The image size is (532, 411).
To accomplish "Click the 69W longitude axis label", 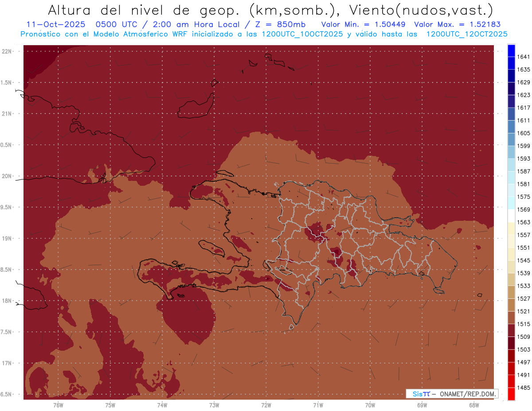I will pyautogui.click(x=422, y=405).
